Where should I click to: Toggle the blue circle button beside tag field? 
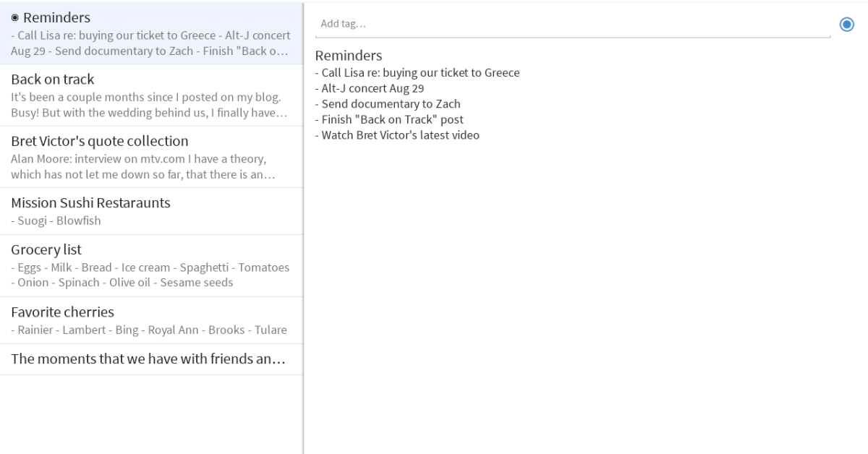tap(846, 25)
